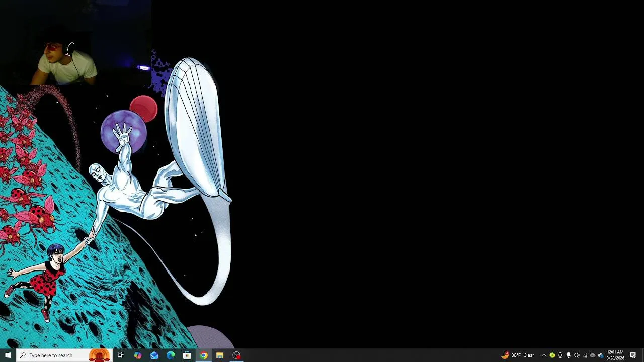
Task: Expand the hidden system tray icons chevron
Action: pyautogui.click(x=544, y=355)
